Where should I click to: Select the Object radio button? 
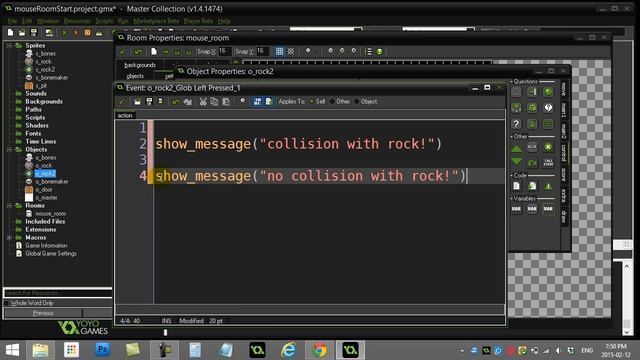(357, 102)
